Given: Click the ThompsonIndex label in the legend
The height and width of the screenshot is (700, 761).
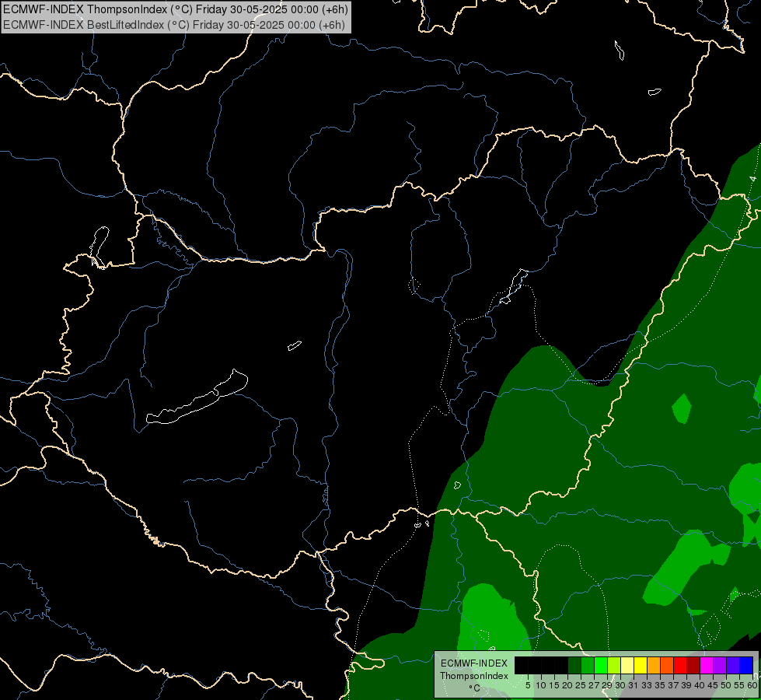Looking at the screenshot, I should tap(473, 676).
